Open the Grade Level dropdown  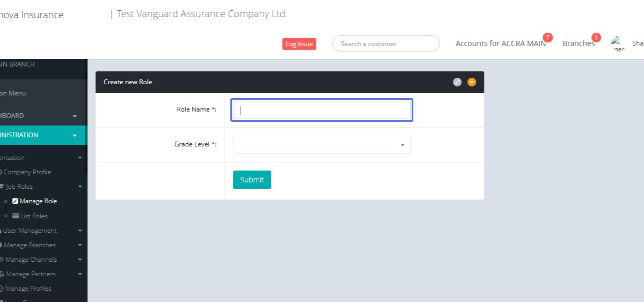tap(321, 145)
